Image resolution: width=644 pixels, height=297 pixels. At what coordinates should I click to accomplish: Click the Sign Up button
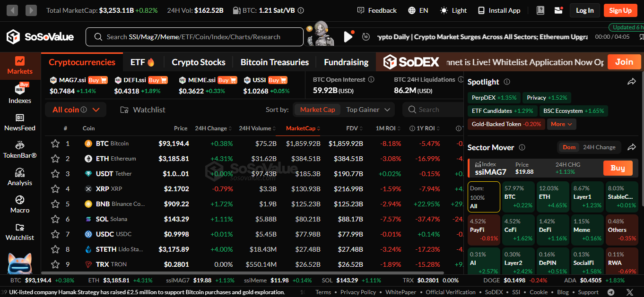tap(620, 10)
